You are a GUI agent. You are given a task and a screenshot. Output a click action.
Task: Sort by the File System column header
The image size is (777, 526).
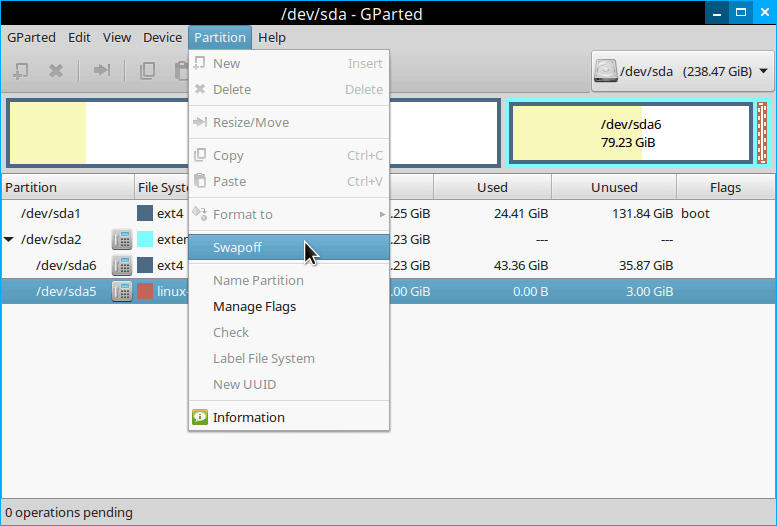[x=162, y=187]
